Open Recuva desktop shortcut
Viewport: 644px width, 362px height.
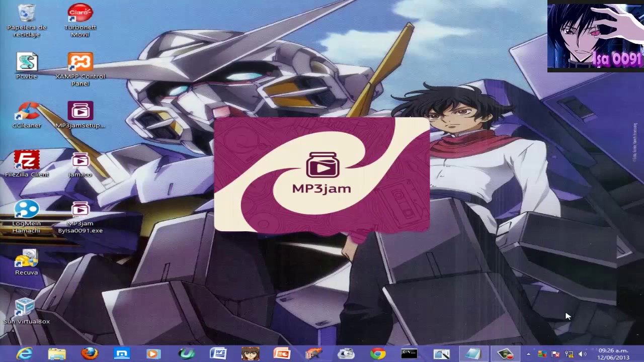click(x=26, y=262)
